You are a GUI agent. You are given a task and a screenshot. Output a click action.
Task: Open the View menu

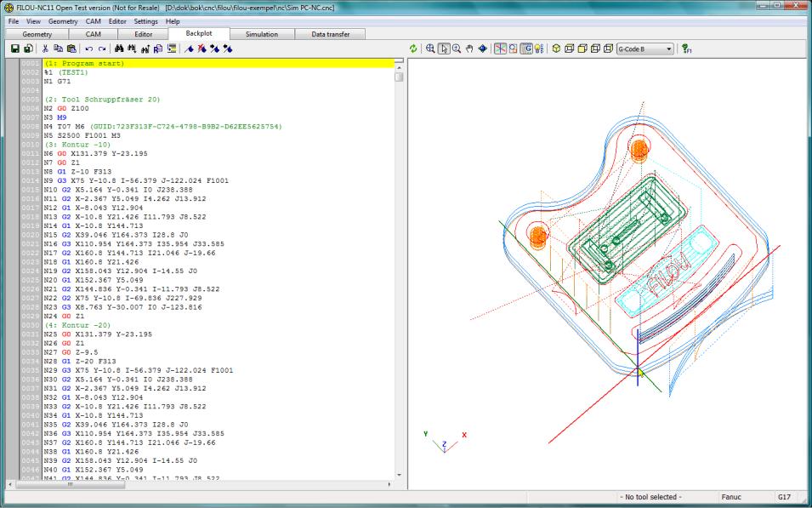point(34,21)
